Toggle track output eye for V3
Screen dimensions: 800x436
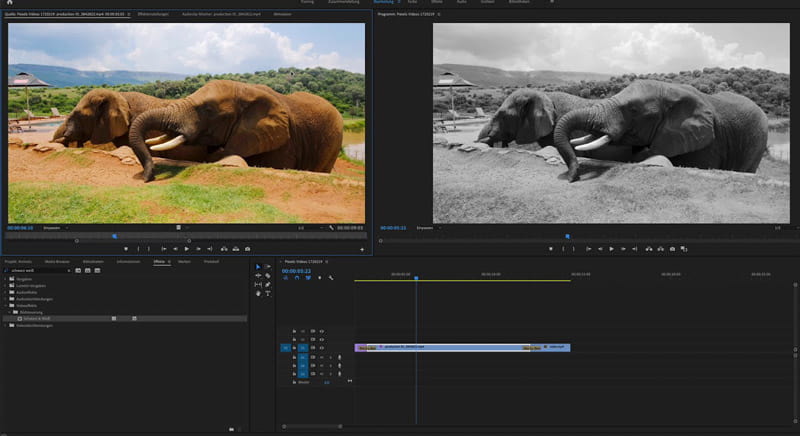(x=322, y=331)
